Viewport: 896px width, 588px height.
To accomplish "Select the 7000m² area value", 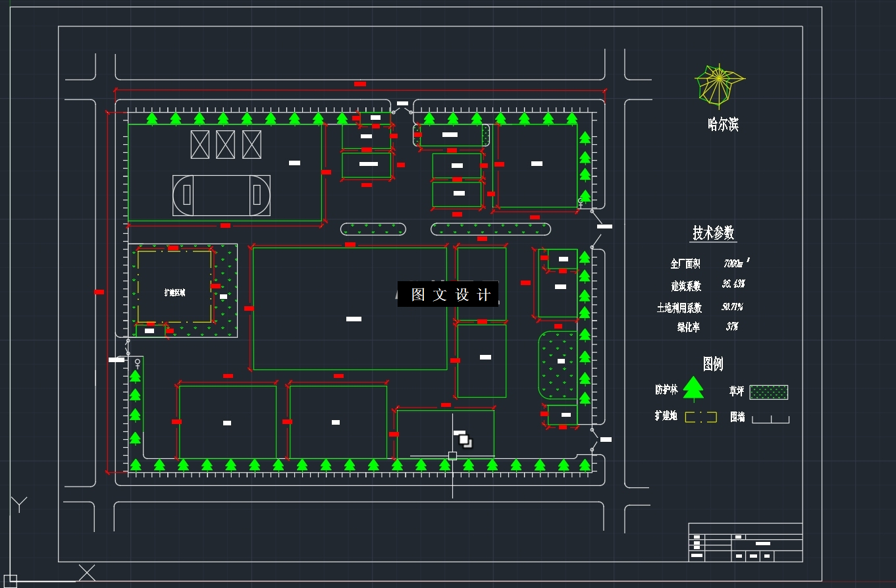I will 737,263.
